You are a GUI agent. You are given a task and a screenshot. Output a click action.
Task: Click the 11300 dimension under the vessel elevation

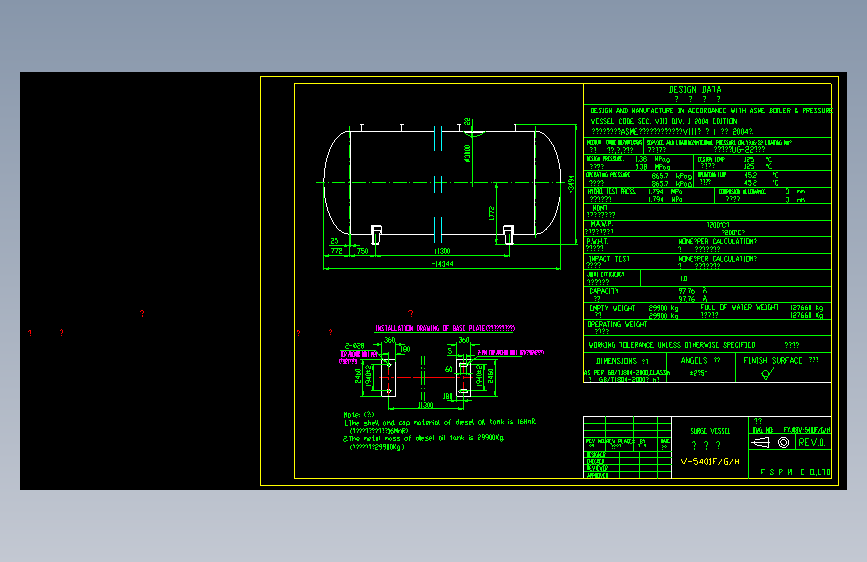(442, 251)
